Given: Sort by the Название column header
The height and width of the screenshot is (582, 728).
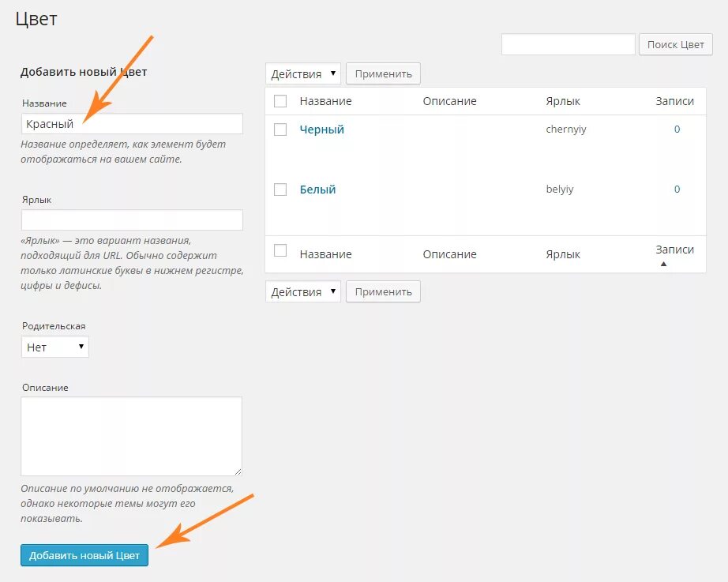Looking at the screenshot, I should 325,101.
